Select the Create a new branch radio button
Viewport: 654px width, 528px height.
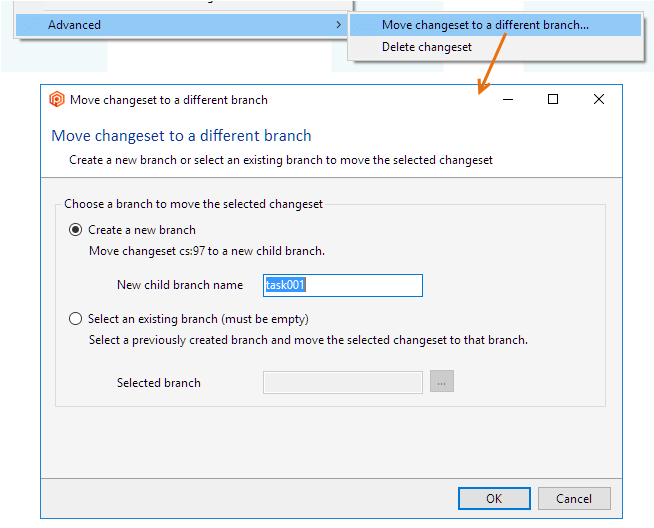(75, 230)
